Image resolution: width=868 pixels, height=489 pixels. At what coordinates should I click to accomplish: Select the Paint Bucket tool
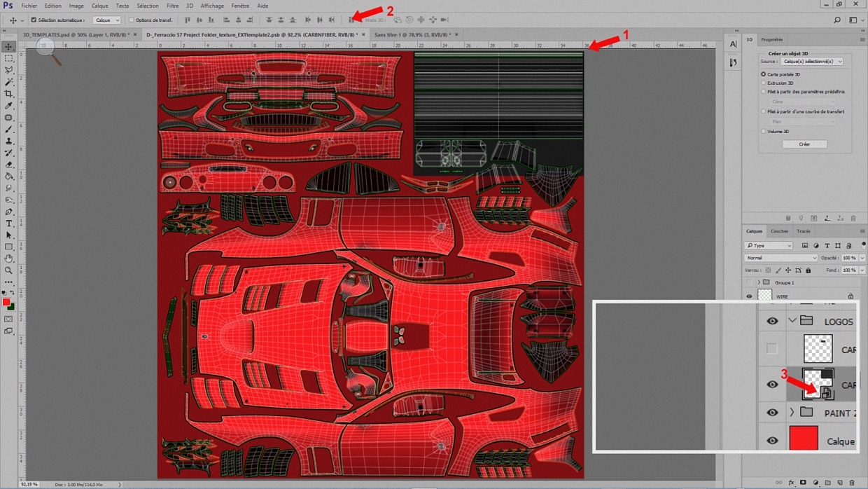click(x=8, y=177)
